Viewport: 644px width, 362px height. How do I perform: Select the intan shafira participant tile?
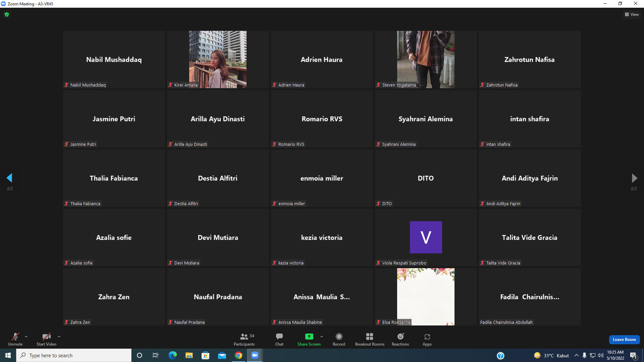coord(530,119)
